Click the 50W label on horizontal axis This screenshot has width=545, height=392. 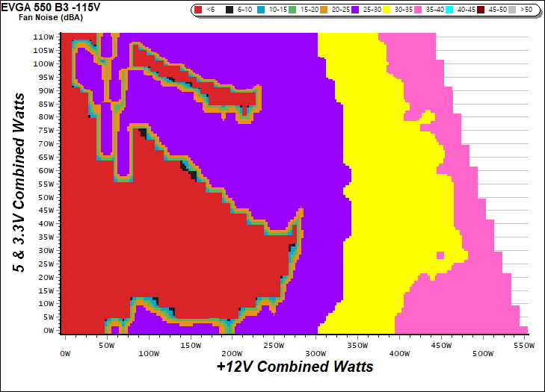coord(107,346)
